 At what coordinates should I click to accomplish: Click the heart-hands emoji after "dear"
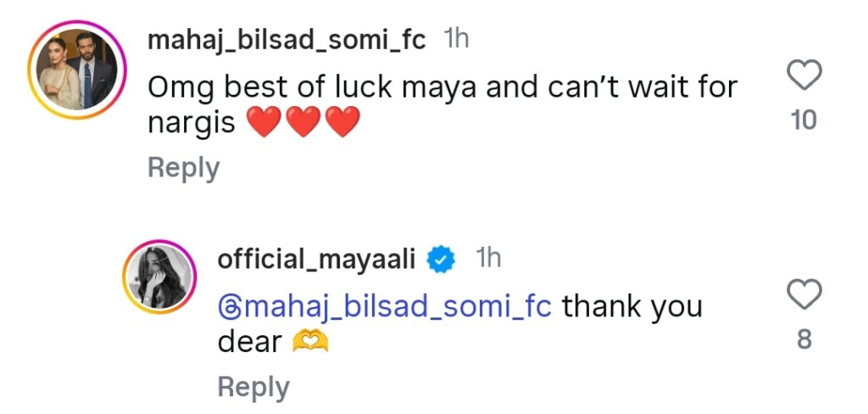tap(309, 342)
